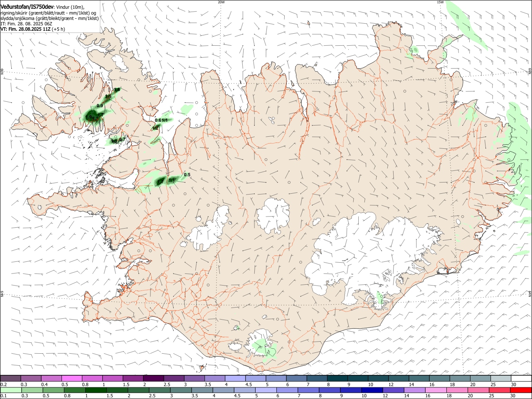Click the snow scale swatch above label 2.5

pos(174,378)
